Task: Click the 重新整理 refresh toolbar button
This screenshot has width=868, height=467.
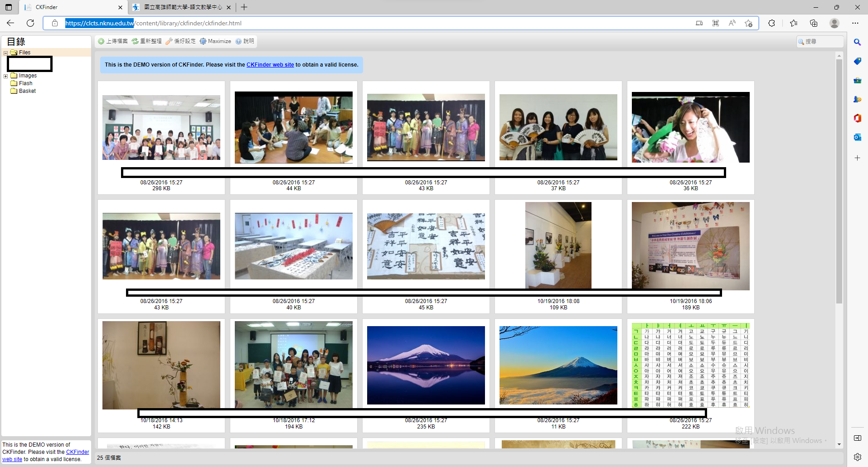Action: (146, 41)
